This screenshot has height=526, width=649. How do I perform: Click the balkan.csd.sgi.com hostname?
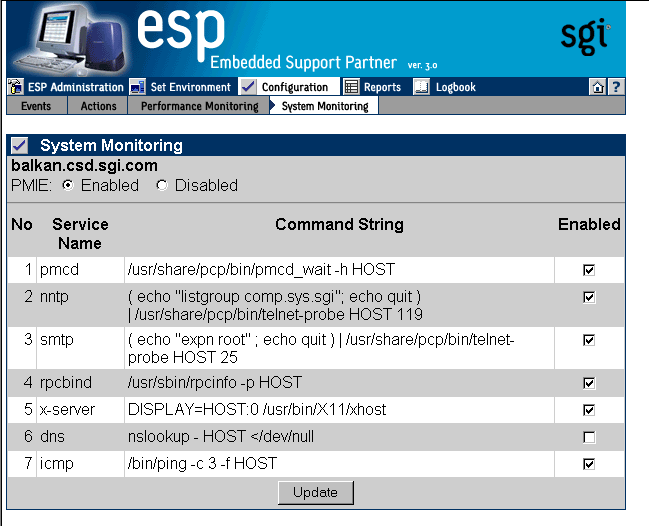[x=84, y=166]
